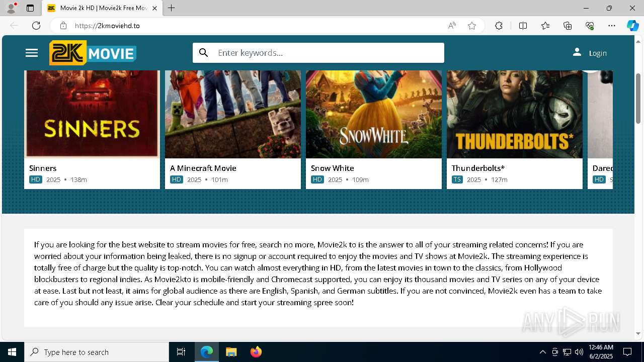The width and height of the screenshot is (644, 362).
Task: Open the A Minecraft Movie poster
Action: (233, 114)
